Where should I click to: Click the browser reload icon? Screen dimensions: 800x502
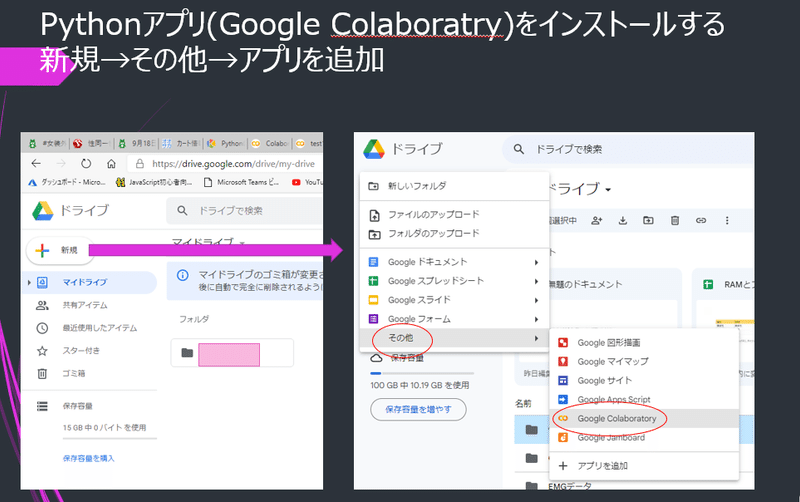(x=86, y=163)
